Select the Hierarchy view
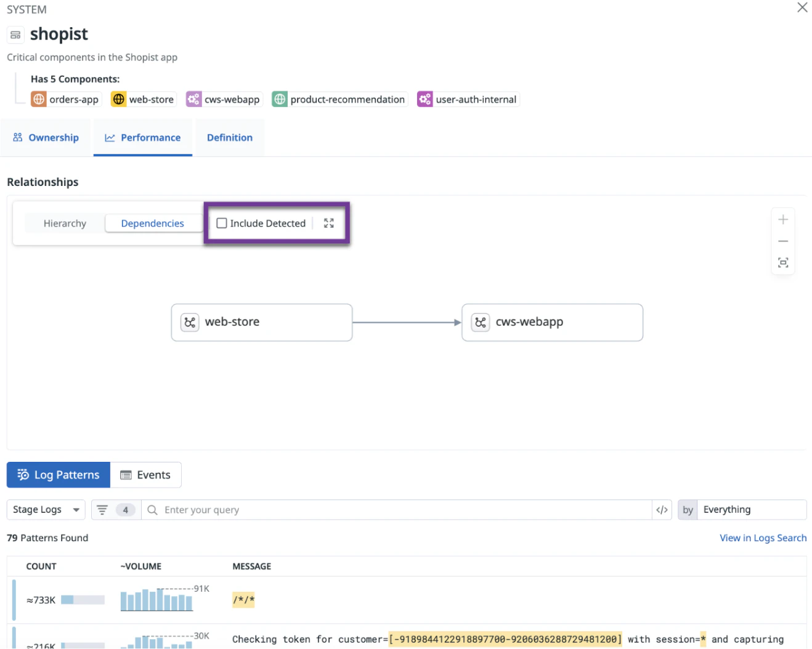Screen dimensions: 812x649 pos(65,224)
